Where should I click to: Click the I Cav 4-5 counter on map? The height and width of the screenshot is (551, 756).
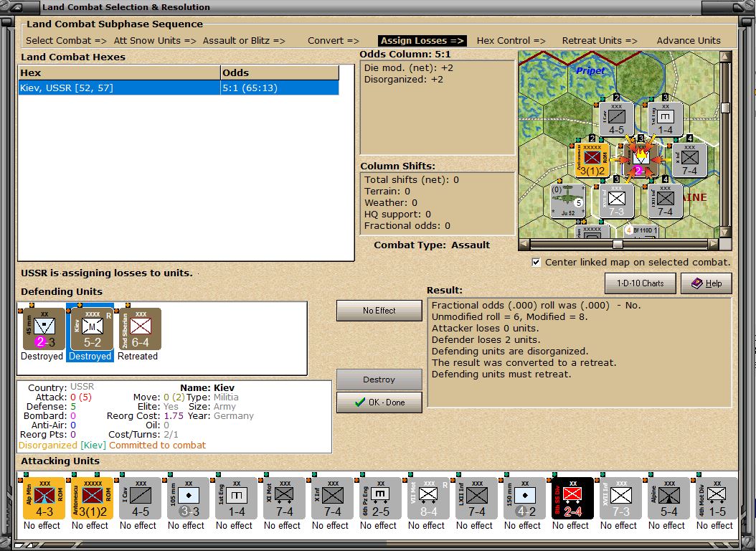pyautogui.click(x=616, y=118)
